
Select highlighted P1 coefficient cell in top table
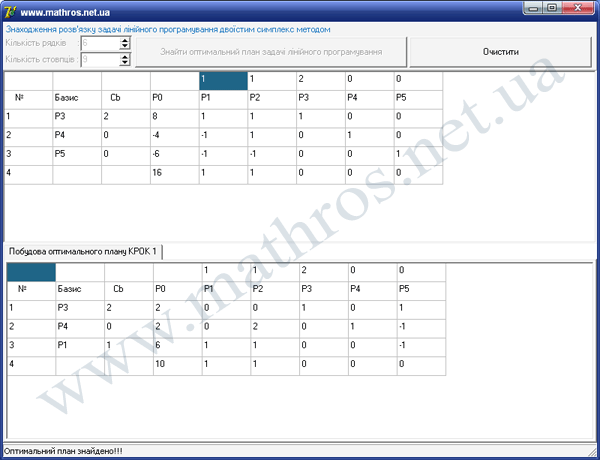click(223, 81)
